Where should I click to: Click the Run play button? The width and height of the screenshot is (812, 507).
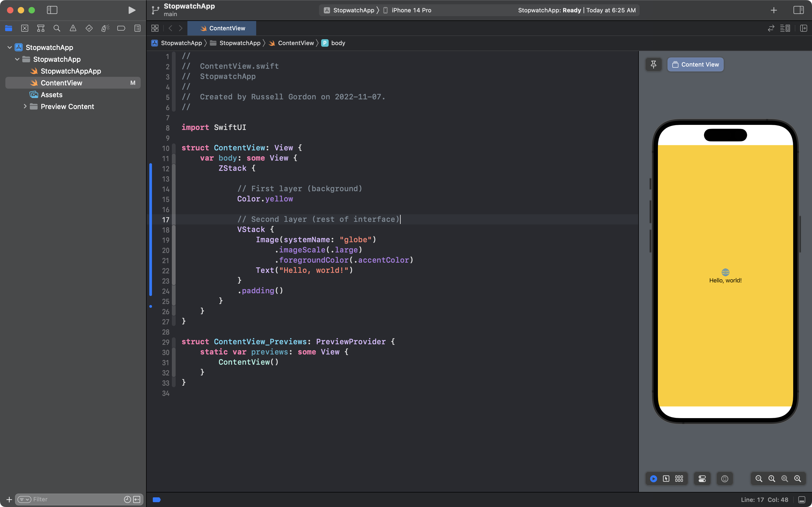(x=132, y=10)
